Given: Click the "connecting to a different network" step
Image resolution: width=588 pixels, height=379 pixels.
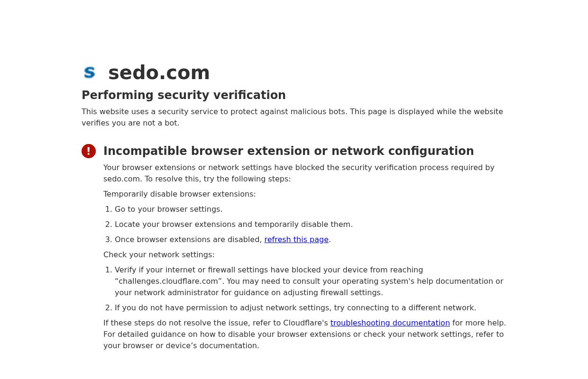Looking at the screenshot, I should (295, 308).
